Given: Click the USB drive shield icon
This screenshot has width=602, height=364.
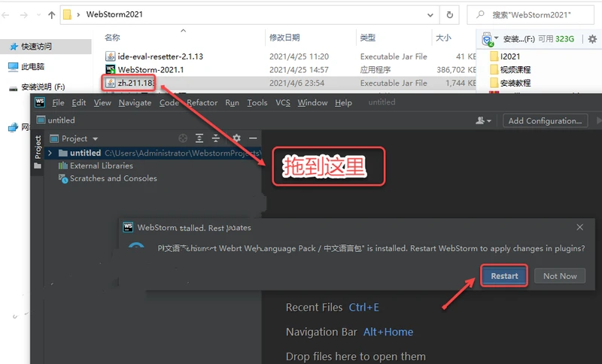Looking at the screenshot, I should tap(487, 39).
